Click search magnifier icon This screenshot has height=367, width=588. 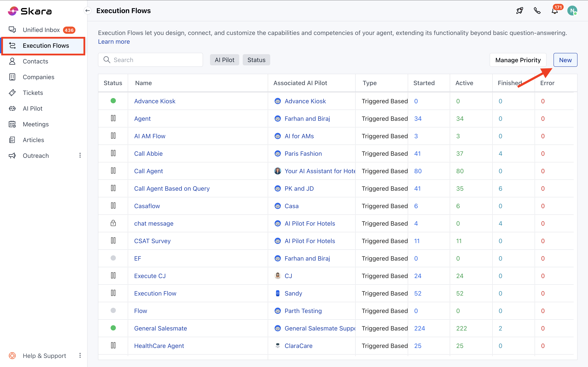click(x=107, y=60)
